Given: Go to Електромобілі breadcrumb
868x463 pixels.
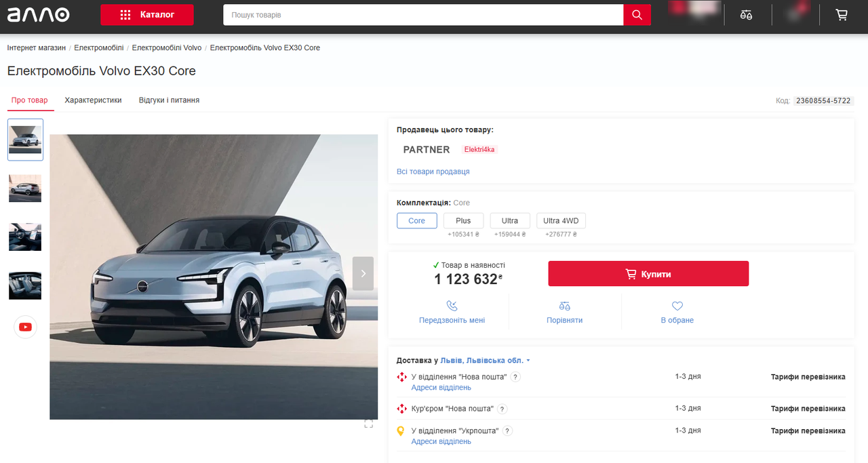Looking at the screenshot, I should click(99, 48).
